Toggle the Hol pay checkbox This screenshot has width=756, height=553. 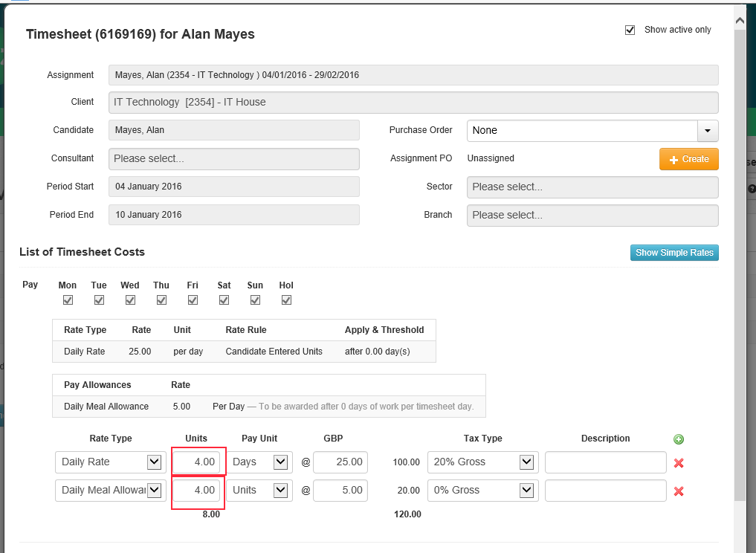(x=286, y=300)
